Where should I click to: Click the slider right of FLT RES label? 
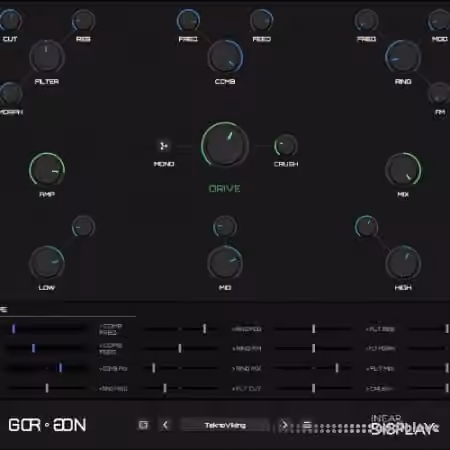[x=429, y=329]
